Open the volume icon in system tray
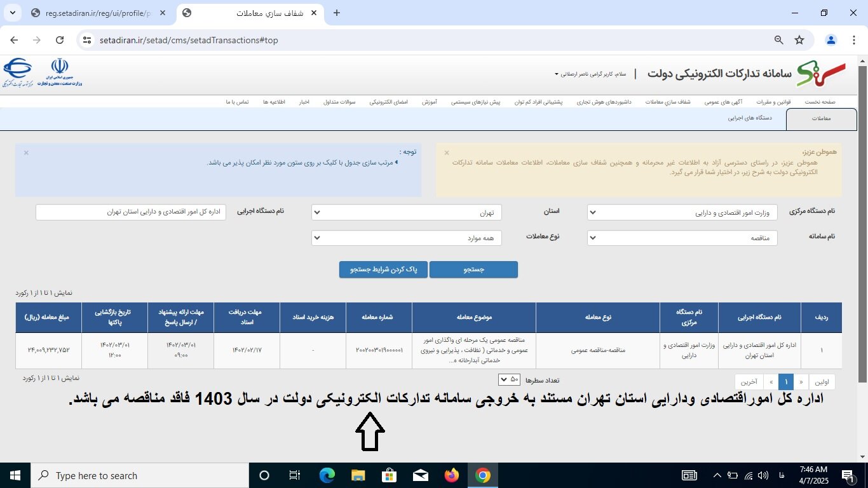The height and width of the screenshot is (488, 868). pos(763,475)
